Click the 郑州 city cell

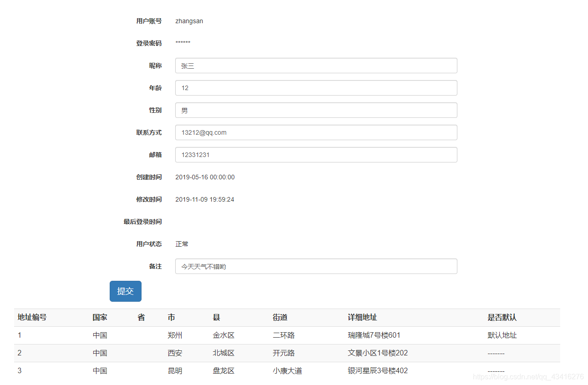[x=175, y=335]
